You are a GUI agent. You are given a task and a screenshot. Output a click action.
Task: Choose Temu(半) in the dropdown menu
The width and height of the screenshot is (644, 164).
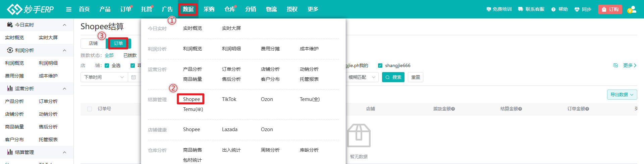(193, 109)
